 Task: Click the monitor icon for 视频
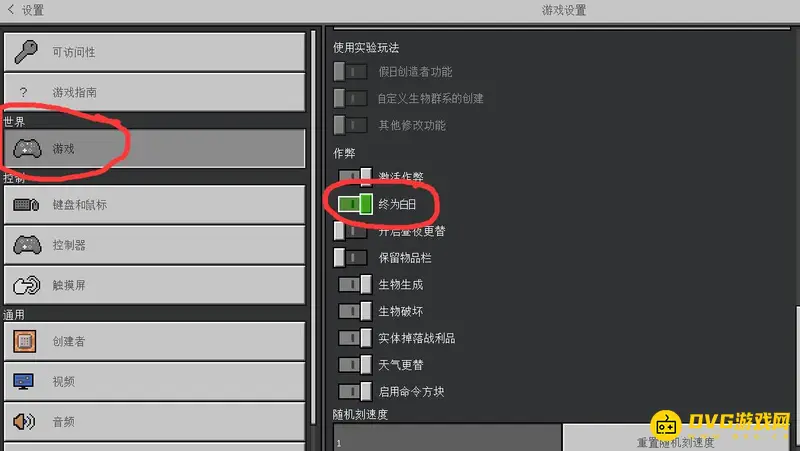point(23,381)
